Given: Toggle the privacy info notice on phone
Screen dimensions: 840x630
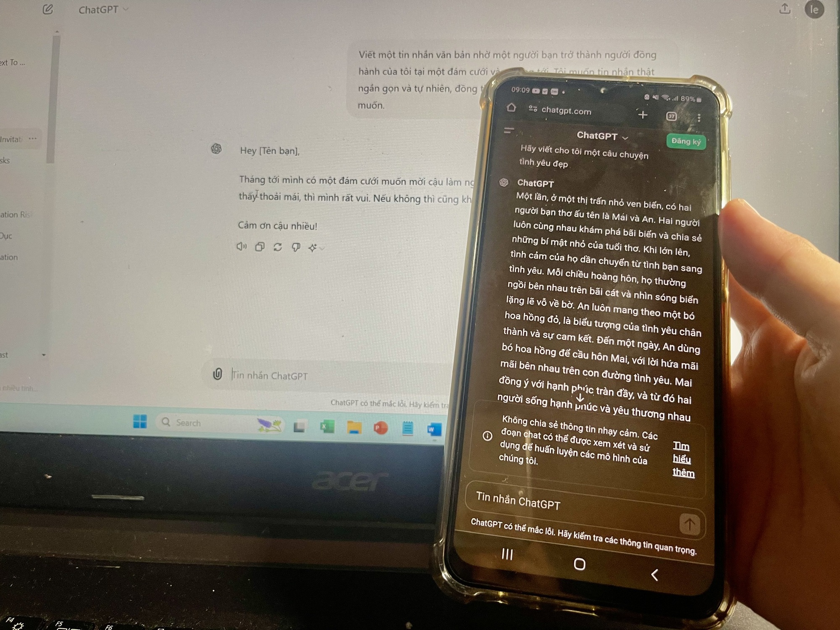Looking at the screenshot, I should point(486,436).
